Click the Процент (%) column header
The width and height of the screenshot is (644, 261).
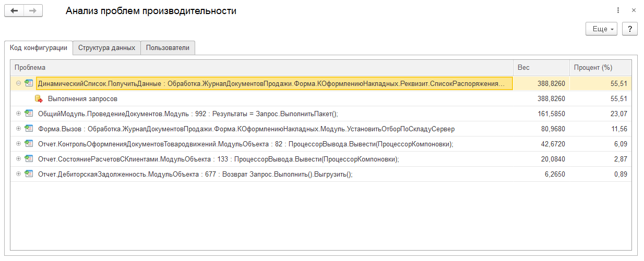coord(600,68)
